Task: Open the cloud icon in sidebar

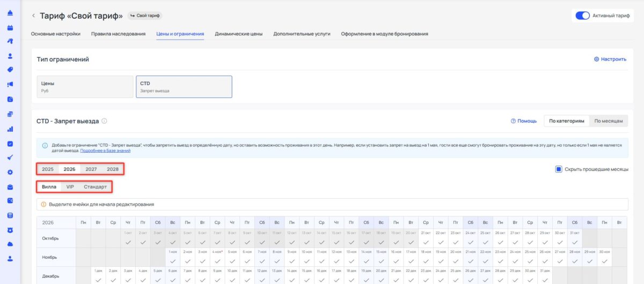Action: [10, 244]
